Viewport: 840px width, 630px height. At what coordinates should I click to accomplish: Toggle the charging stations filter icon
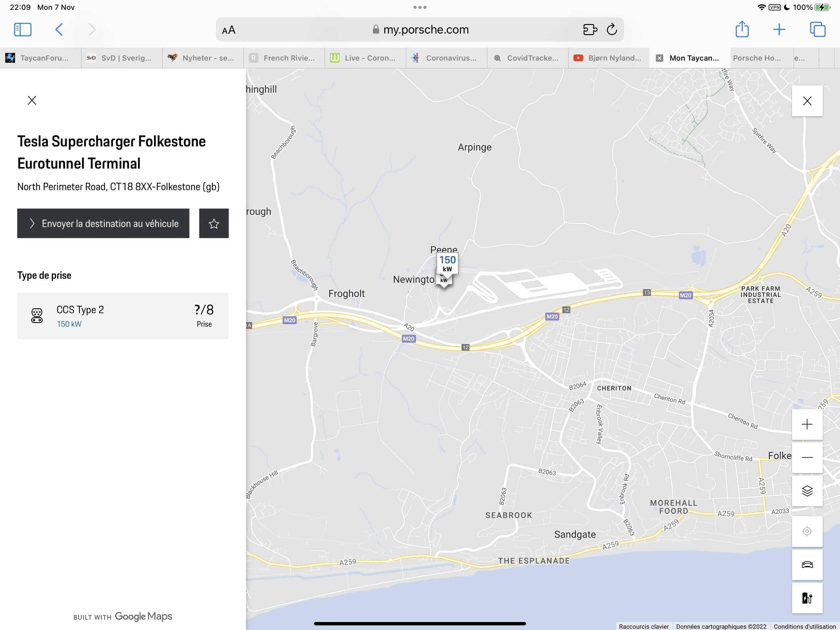point(807,598)
